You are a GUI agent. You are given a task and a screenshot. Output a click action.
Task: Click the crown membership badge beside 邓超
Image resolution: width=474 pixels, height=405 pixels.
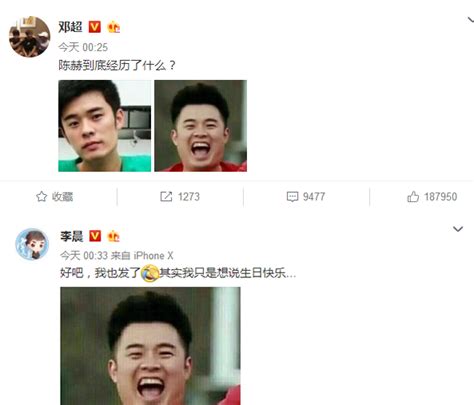[114, 27]
